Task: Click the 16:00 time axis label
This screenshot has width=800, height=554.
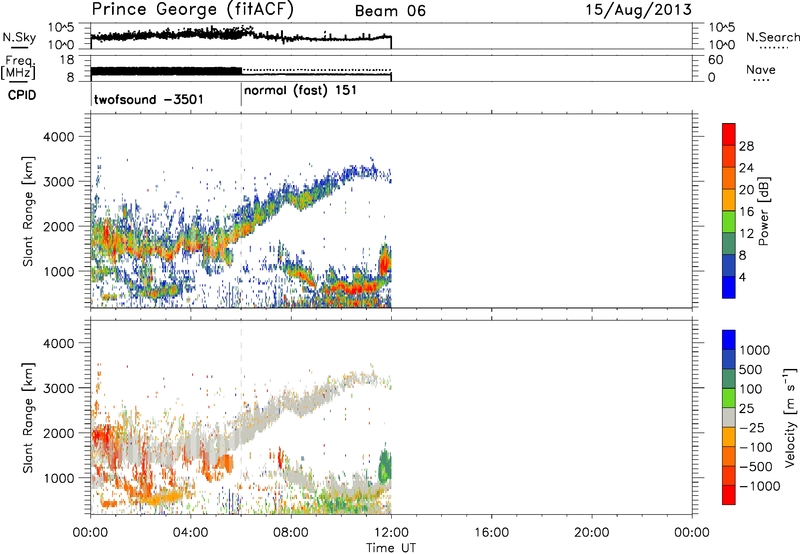Action: pyautogui.click(x=492, y=533)
